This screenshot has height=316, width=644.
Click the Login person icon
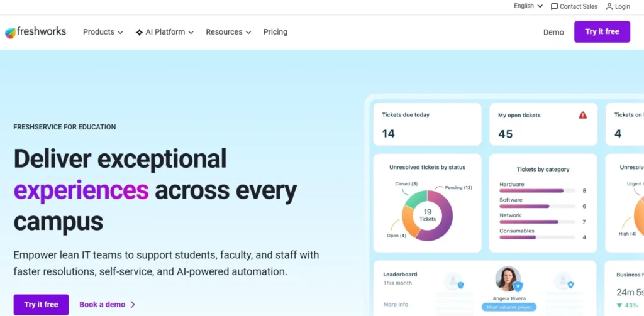(609, 6)
